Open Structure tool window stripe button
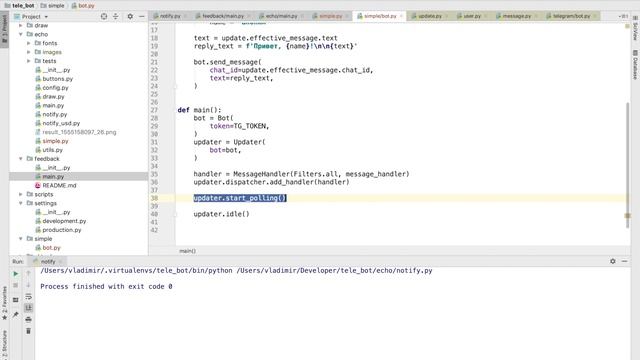Image resolution: width=640 pixels, height=360 pixels. click(4, 345)
